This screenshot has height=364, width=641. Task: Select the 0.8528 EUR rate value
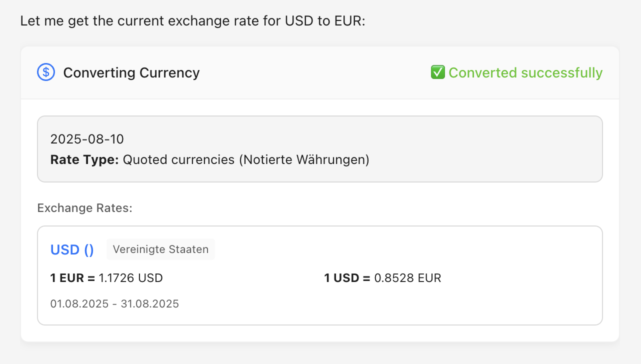[408, 278]
